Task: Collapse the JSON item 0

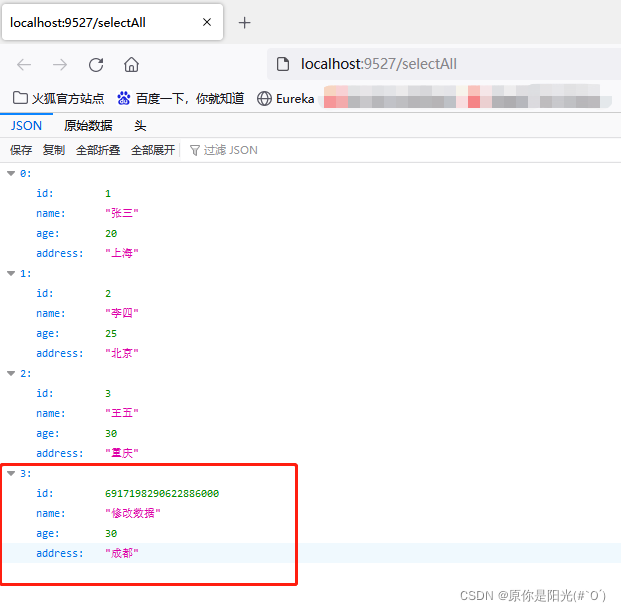Action: point(11,173)
